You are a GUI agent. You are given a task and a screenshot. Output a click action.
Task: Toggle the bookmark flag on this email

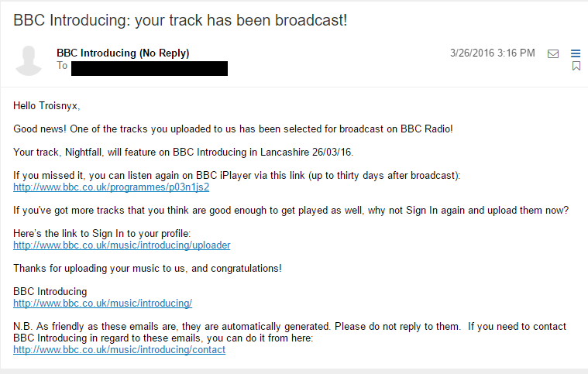pyautogui.click(x=576, y=66)
